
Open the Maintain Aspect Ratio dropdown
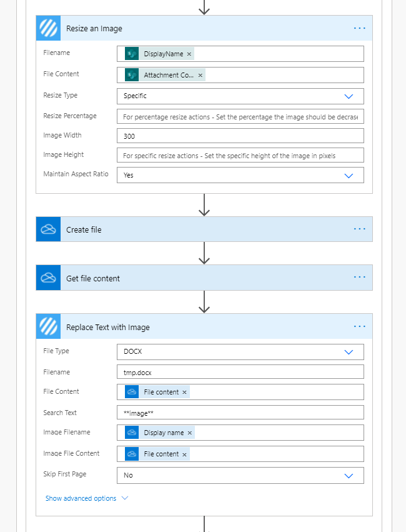pyautogui.click(x=349, y=176)
